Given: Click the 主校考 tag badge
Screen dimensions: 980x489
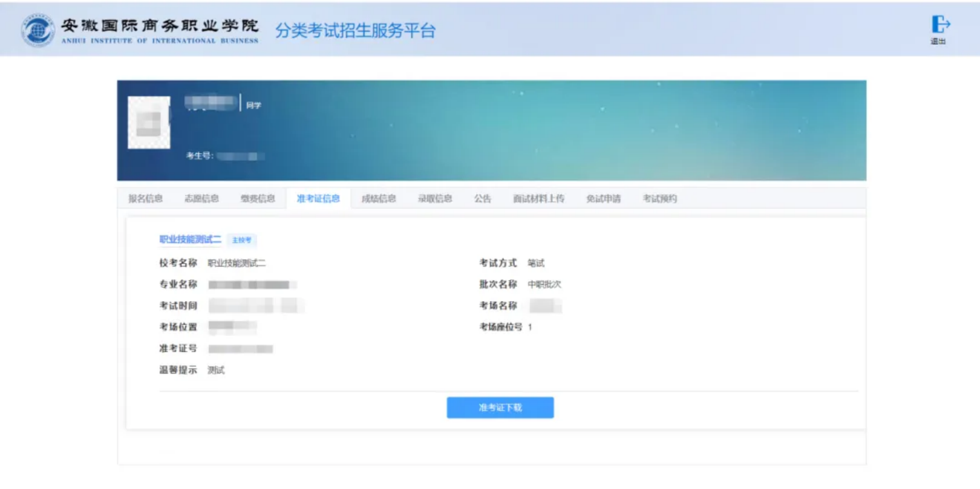Looking at the screenshot, I should (x=241, y=240).
